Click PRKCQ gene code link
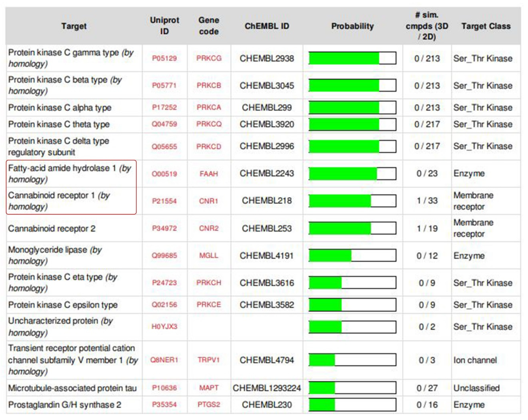The width and height of the screenshot is (528, 420). [209, 124]
